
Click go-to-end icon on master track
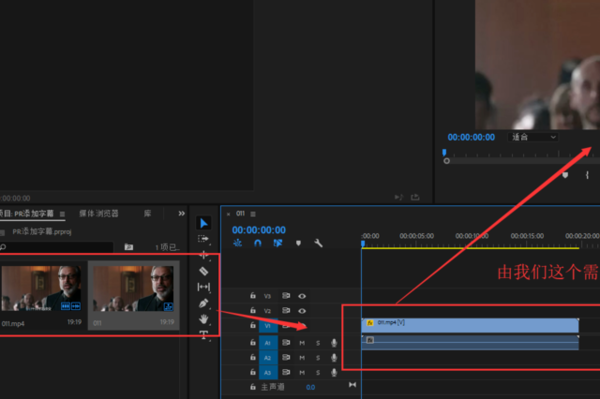tap(352, 385)
